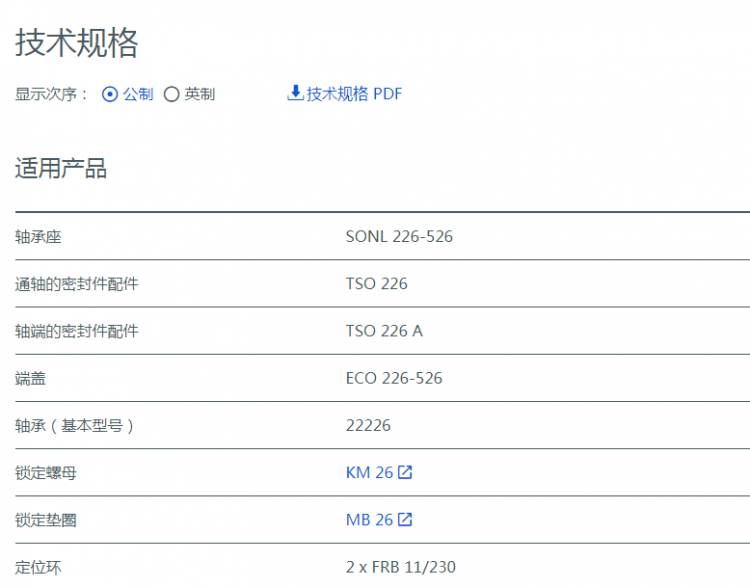This screenshot has width=750, height=588.
Task: Click the ECO 226-526 end cover value
Action: (394, 378)
